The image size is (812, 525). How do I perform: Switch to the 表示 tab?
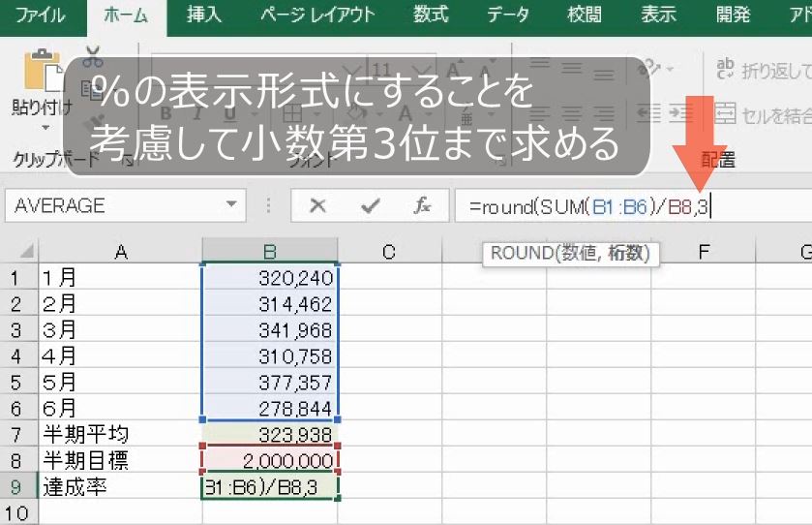tap(659, 15)
